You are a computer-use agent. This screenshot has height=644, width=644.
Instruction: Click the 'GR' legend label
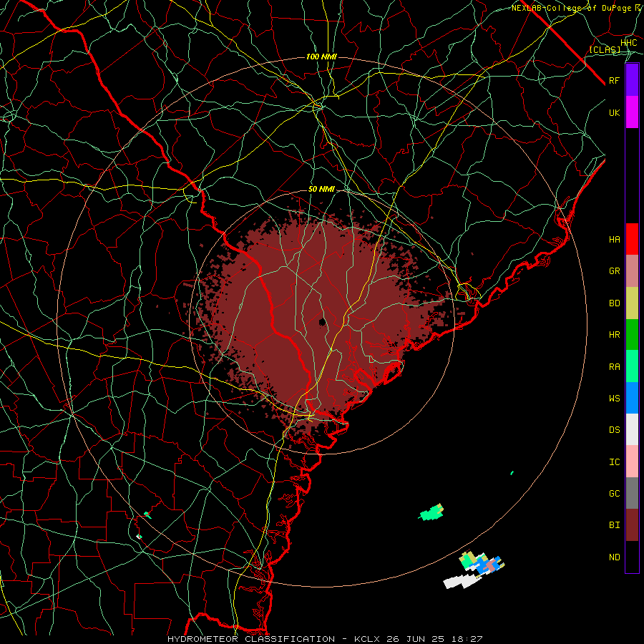tap(614, 271)
